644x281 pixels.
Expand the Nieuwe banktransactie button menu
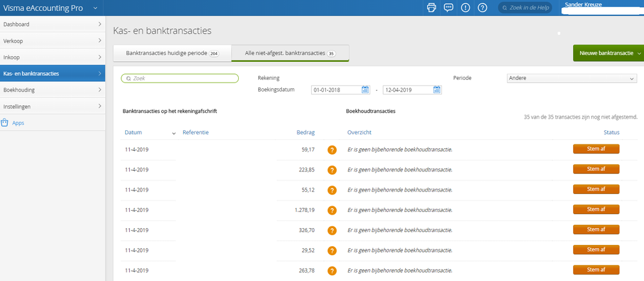click(639, 53)
